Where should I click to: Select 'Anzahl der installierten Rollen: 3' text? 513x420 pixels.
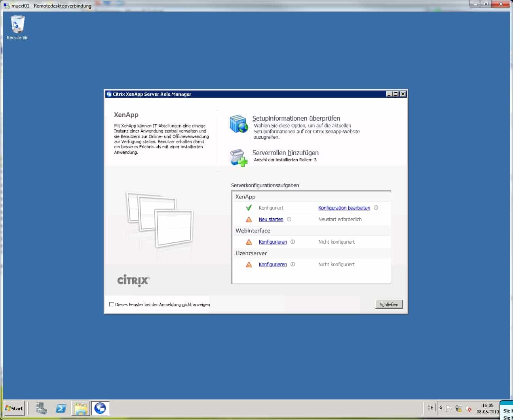point(285,160)
